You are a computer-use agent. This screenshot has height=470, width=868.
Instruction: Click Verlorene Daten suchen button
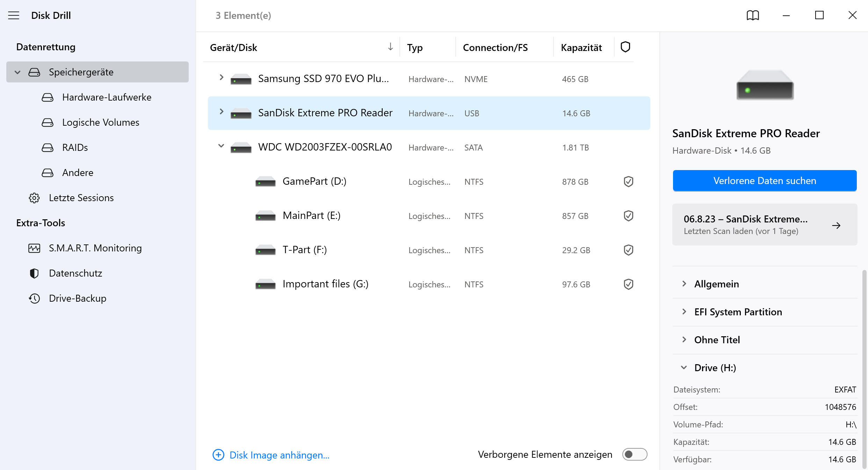765,181
